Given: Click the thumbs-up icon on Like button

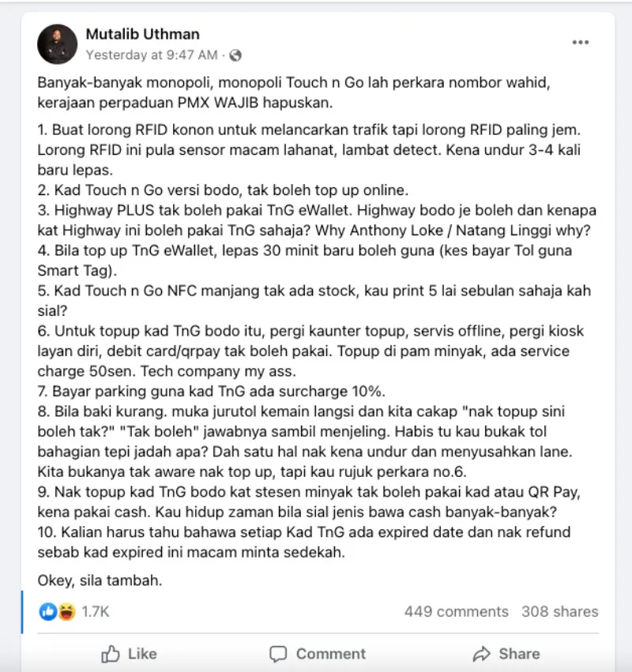Looking at the screenshot, I should (111, 654).
